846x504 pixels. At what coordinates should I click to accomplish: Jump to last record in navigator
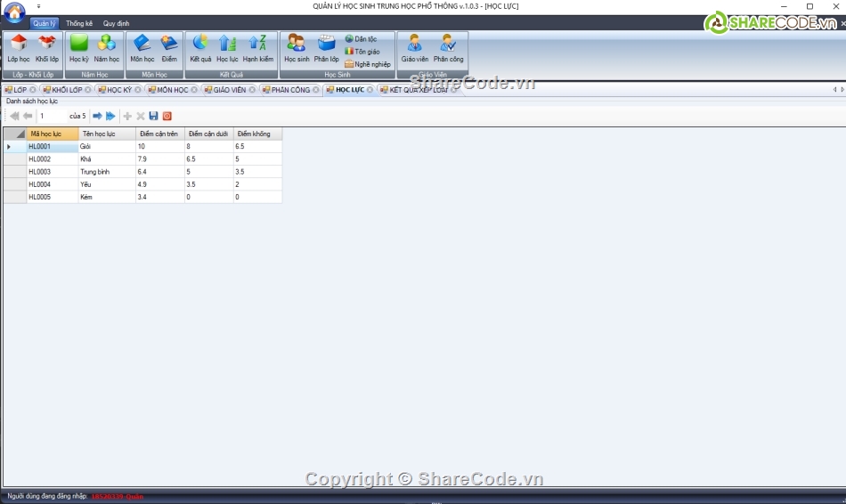tap(110, 116)
